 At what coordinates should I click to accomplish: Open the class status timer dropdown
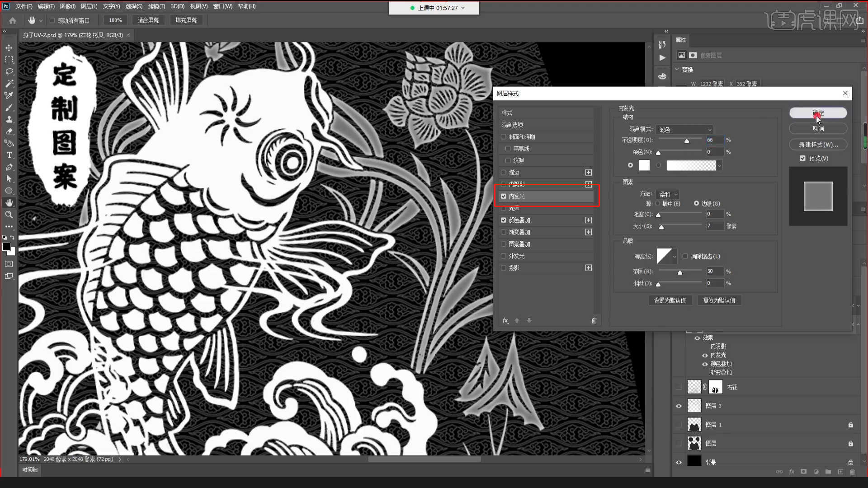(x=463, y=8)
